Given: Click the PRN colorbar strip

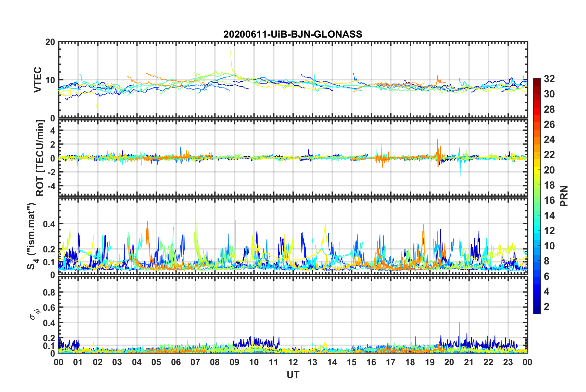Looking at the screenshot, I should 537,196.
